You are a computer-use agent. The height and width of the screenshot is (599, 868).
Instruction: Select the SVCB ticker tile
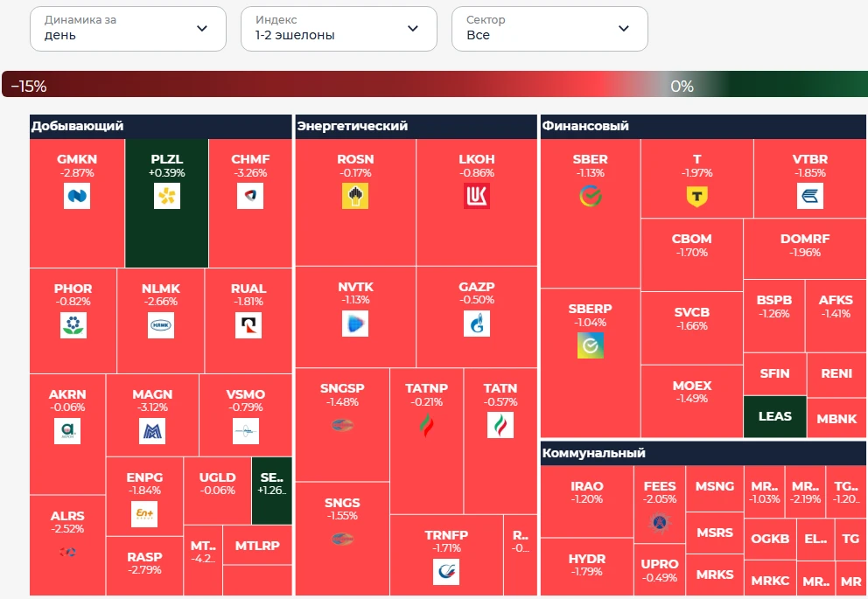click(x=692, y=328)
